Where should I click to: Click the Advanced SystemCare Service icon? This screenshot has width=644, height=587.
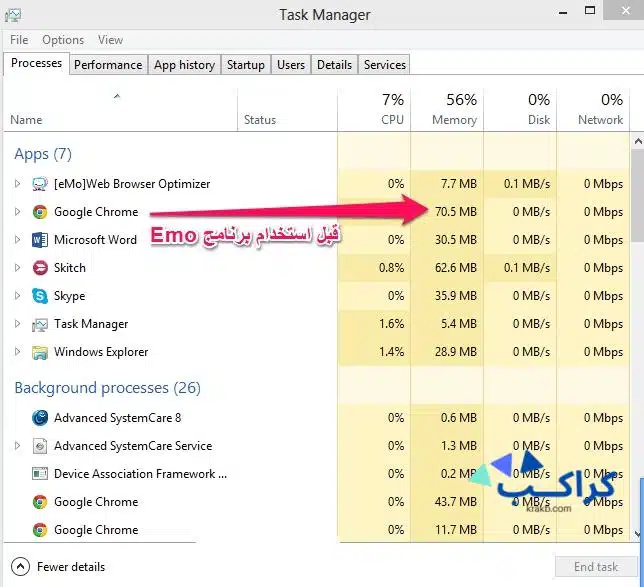tap(40, 446)
